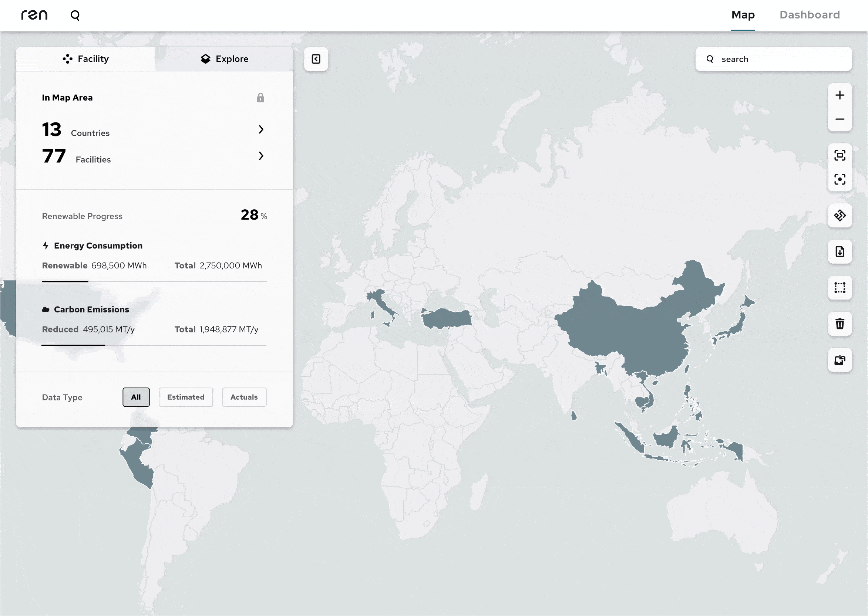This screenshot has width=868, height=616.
Task: Click the collapse sidebar arrow icon
Action: tap(316, 59)
